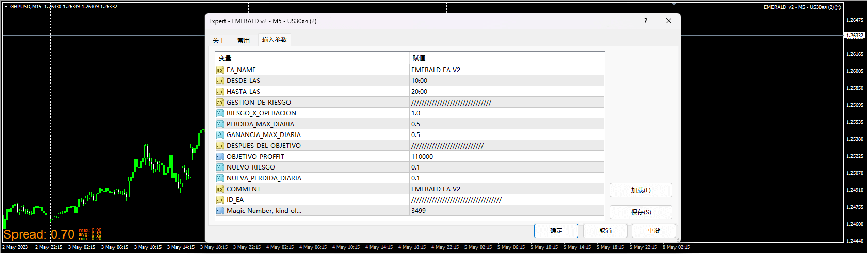Click the double-type icon beside NUEVO_RIESGO
The height and width of the screenshot is (254, 868).
220,167
